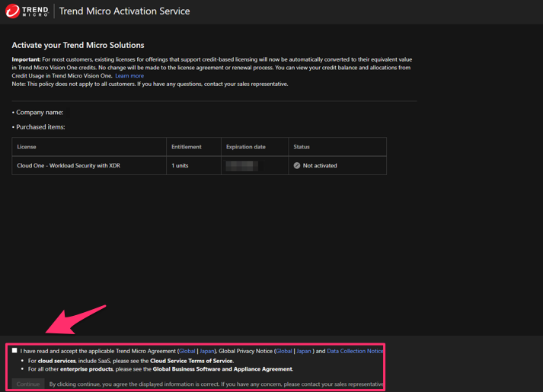Click the Trend Micro logo
Image resolution: width=543 pixels, height=392 pixels.
point(27,11)
